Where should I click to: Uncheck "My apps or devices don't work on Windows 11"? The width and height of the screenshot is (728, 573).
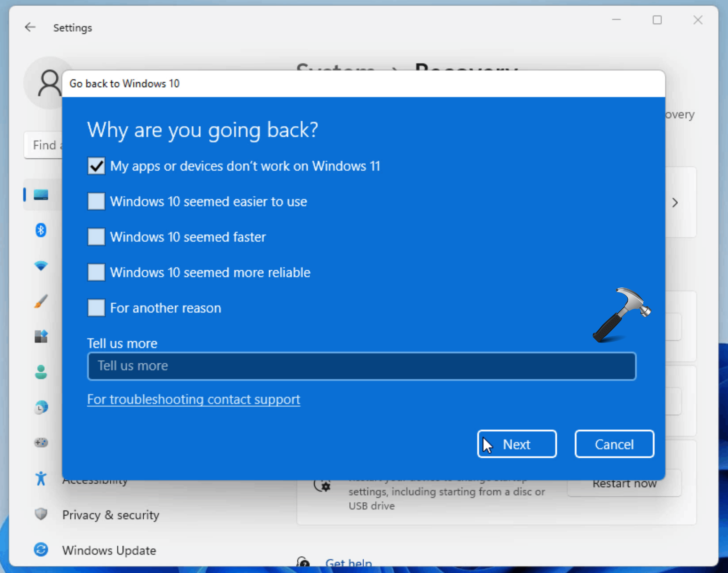96,166
